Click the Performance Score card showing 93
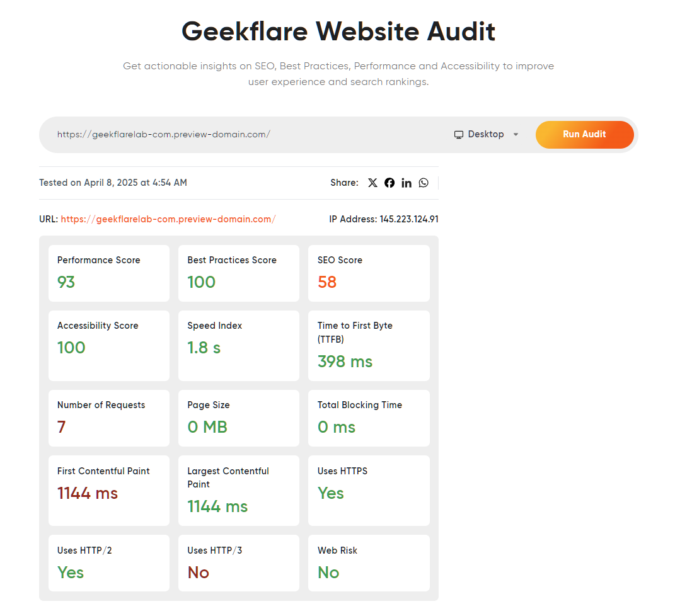675x616 pixels. pos(108,273)
